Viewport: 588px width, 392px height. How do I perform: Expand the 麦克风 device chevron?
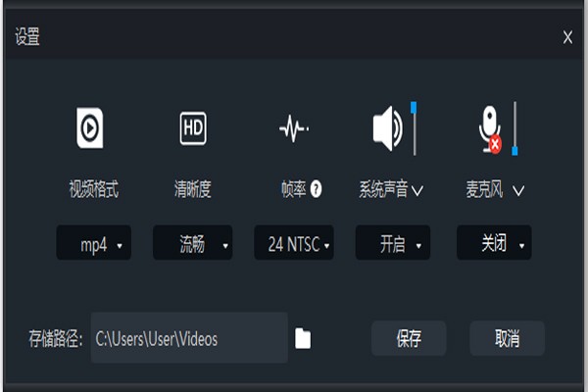[518, 191]
